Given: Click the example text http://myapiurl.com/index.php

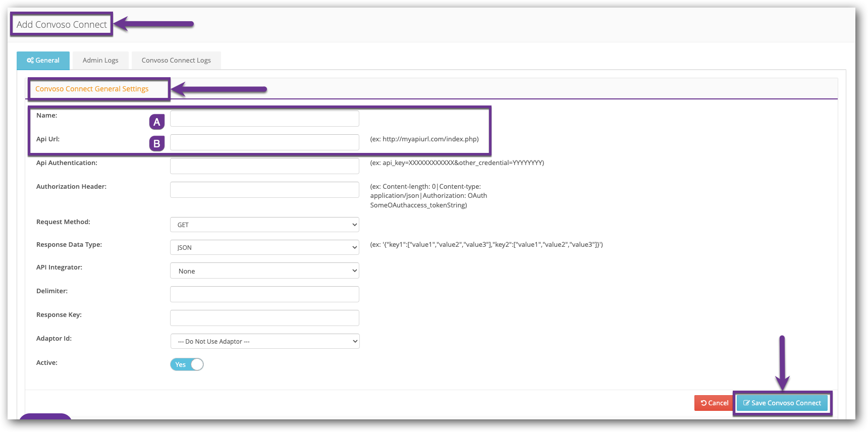Looking at the screenshot, I should [x=424, y=139].
